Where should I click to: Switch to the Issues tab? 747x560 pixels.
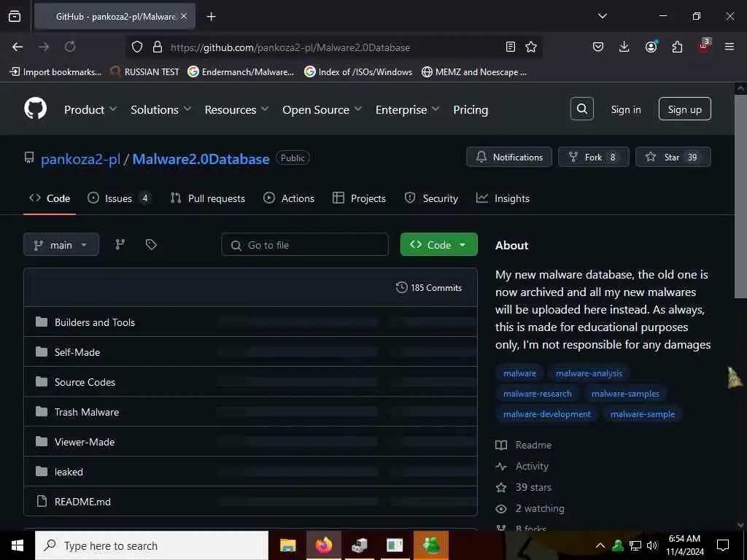[119, 198]
